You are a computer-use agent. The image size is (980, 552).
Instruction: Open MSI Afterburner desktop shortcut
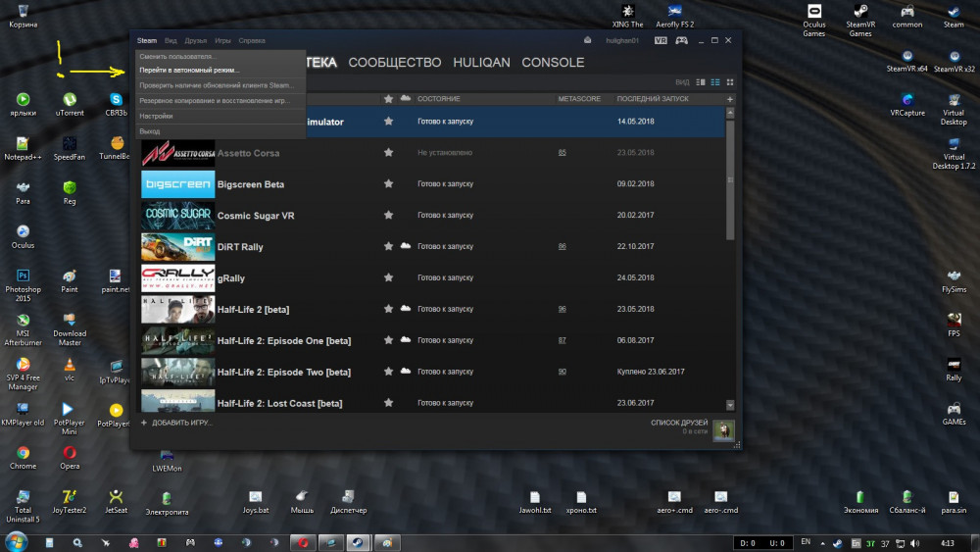click(x=24, y=329)
